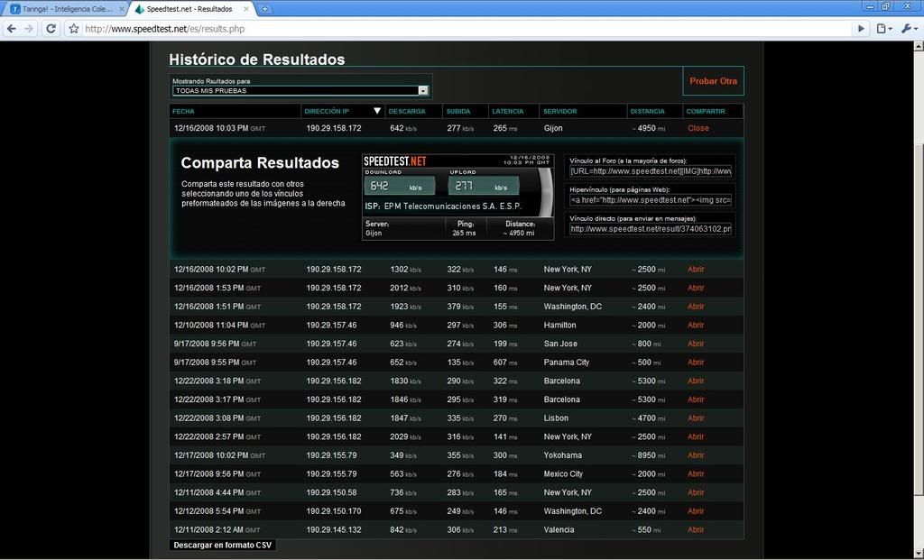This screenshot has height=560, width=924.
Task: Sort results by DIRECCIÓN IP column
Action: [x=327, y=111]
